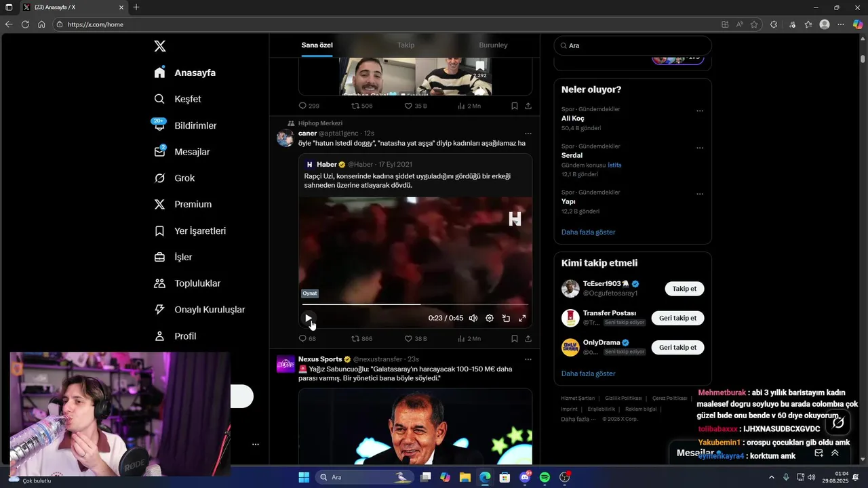
Task: Open Anasayfa home page
Action: click(x=185, y=73)
